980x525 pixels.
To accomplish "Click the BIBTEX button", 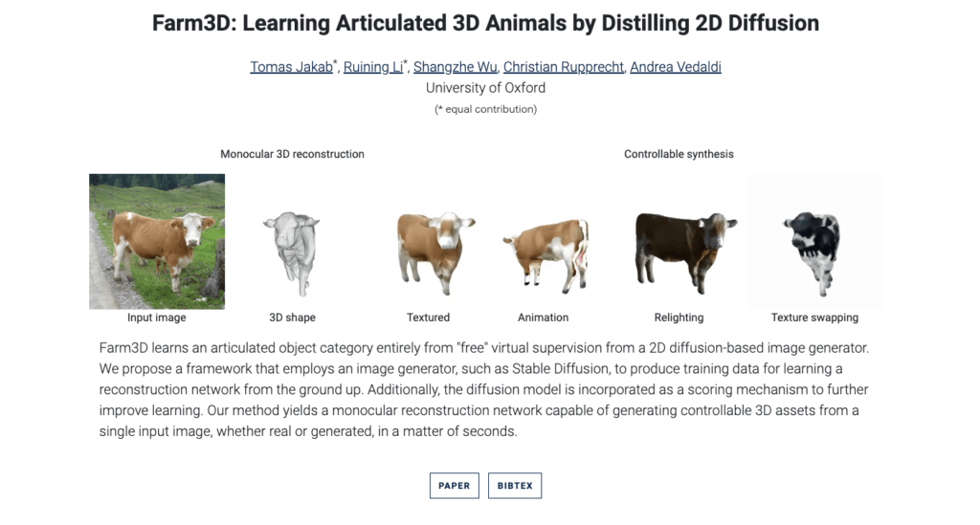I will (x=515, y=486).
